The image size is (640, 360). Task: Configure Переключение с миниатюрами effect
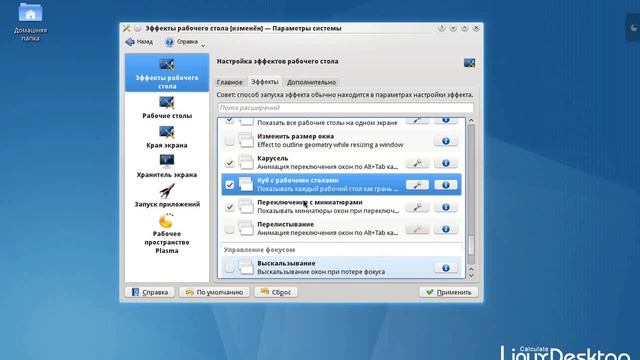tap(417, 207)
